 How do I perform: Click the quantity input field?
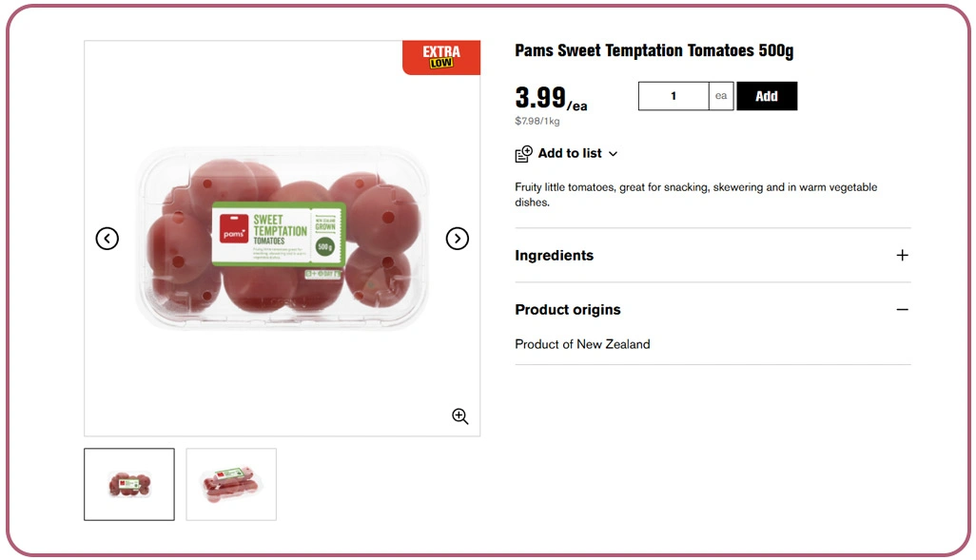tap(673, 95)
